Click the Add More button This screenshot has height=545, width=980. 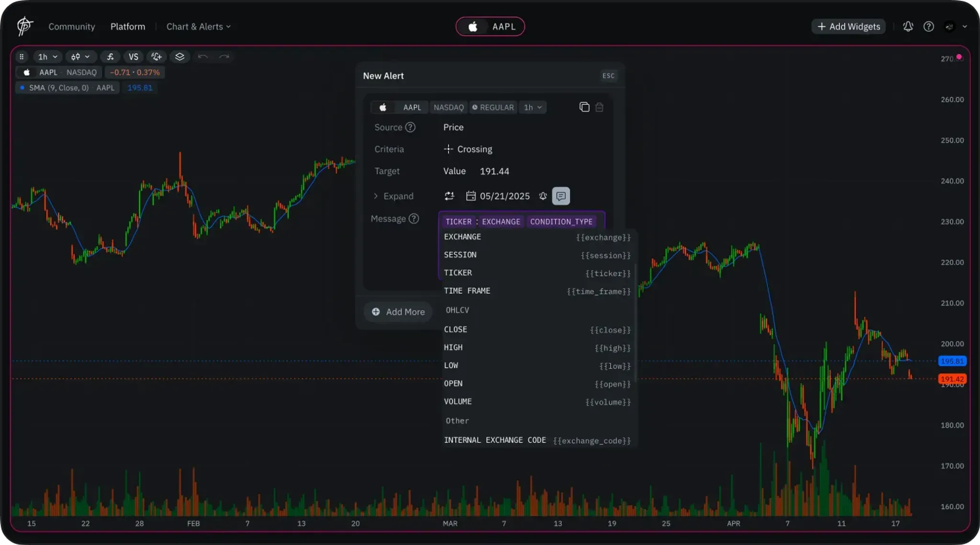(x=398, y=312)
